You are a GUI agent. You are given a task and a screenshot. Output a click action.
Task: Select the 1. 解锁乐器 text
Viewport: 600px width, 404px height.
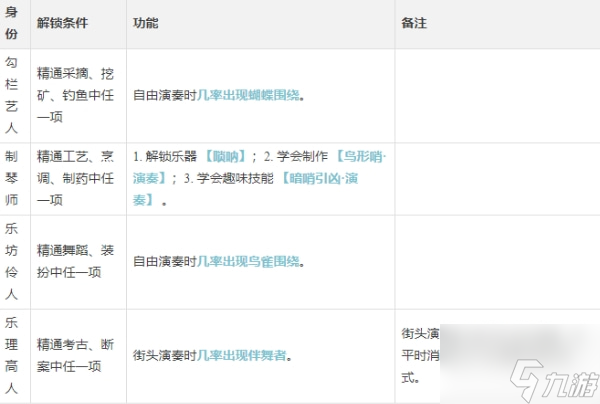point(165,156)
